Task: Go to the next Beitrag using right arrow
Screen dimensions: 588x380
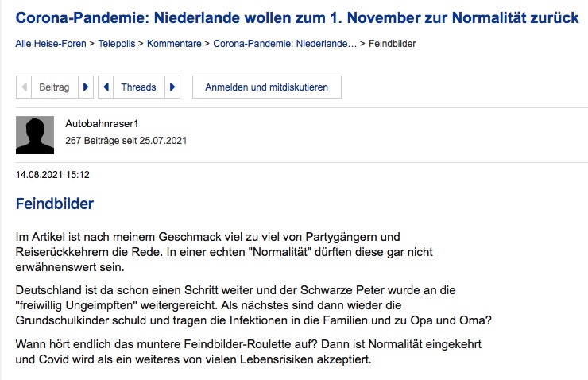Action: tap(87, 87)
